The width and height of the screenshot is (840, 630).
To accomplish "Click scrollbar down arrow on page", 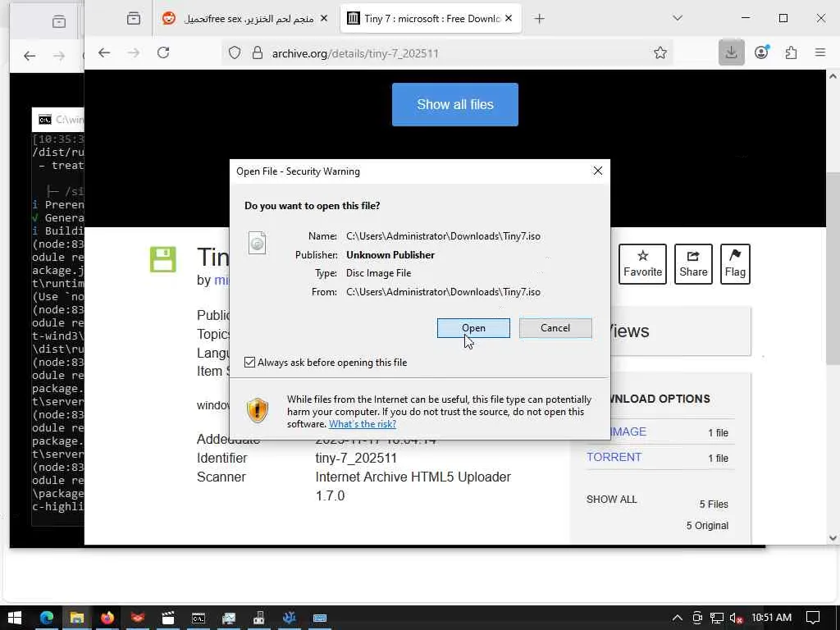I will [x=833, y=538].
